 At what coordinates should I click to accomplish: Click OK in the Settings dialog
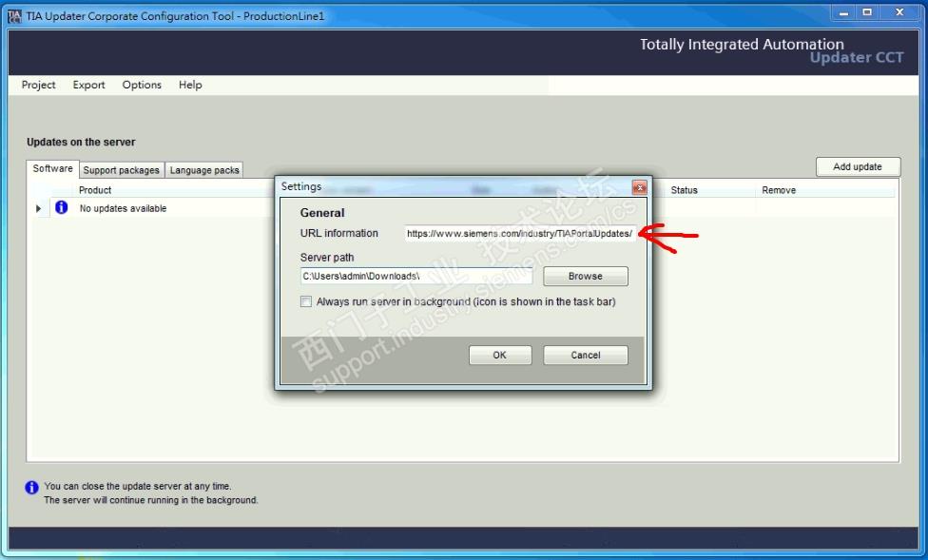coord(499,356)
